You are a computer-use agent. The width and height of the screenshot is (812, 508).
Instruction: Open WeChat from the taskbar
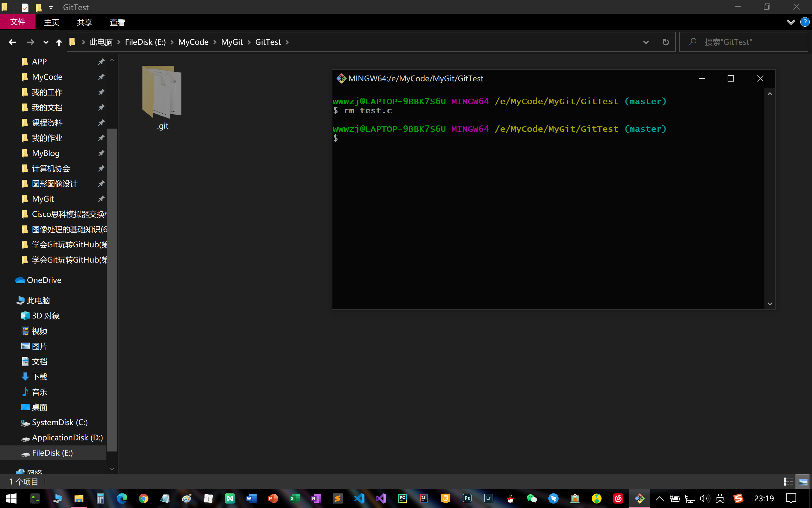pos(532,498)
